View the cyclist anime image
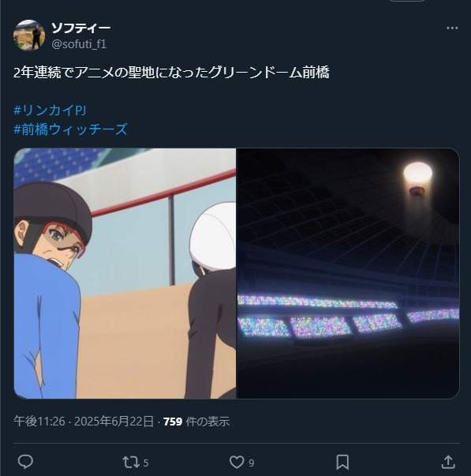The image size is (471, 476). (125, 273)
